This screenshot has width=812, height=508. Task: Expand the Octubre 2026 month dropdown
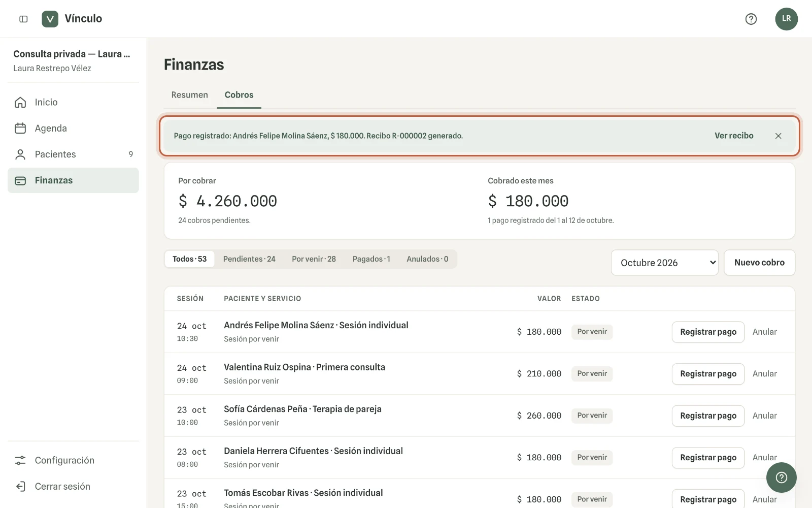664,263
